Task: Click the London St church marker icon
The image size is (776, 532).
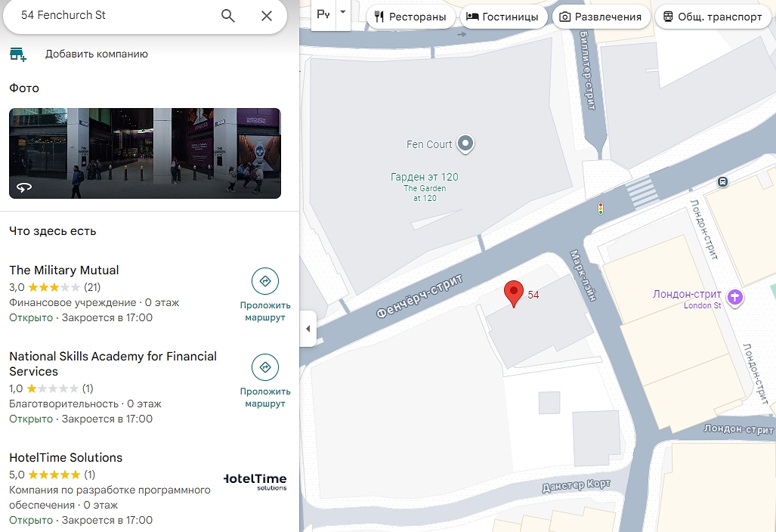Action: coord(735,298)
